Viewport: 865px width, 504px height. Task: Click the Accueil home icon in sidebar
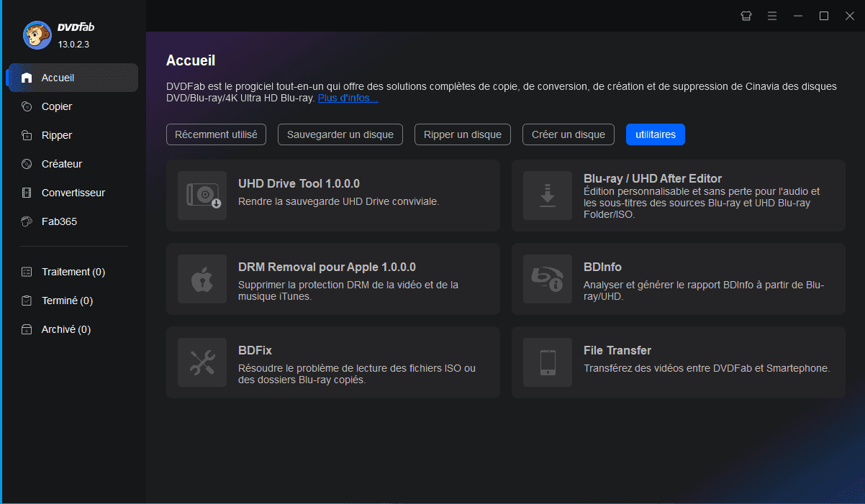[x=27, y=78]
